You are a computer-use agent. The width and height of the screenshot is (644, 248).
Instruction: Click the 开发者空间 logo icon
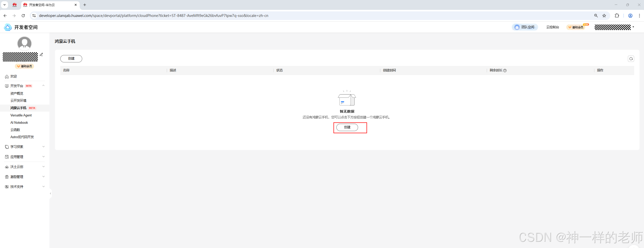point(8,27)
